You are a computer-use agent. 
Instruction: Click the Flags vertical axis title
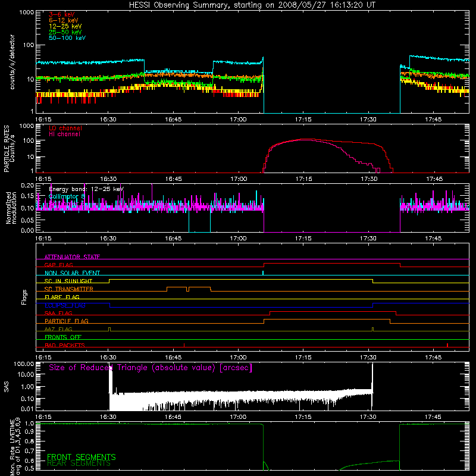pos(24,297)
